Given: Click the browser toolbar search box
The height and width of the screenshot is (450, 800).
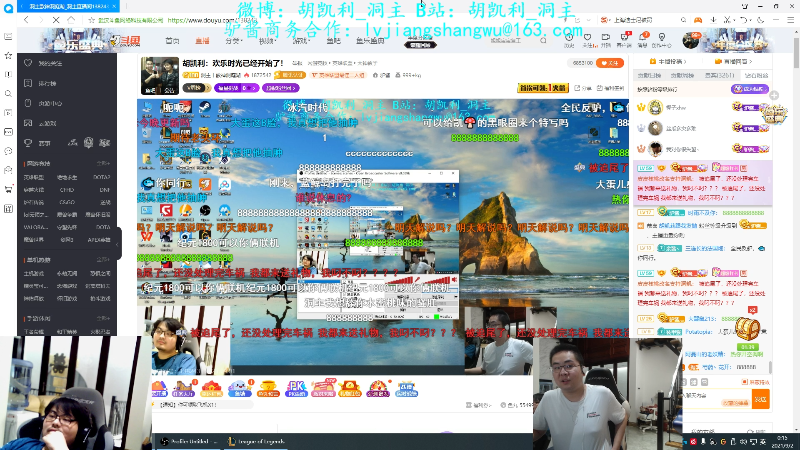Looking at the screenshot, I should point(643,20).
